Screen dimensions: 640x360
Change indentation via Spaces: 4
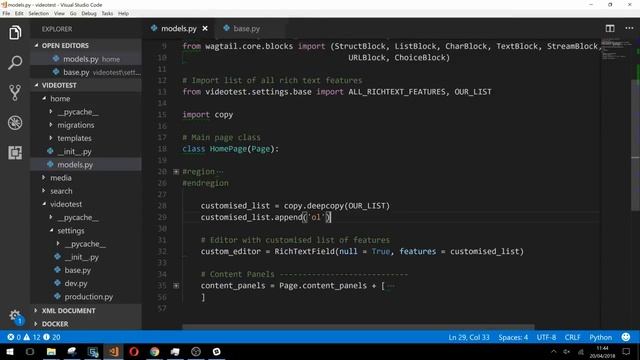click(513, 337)
